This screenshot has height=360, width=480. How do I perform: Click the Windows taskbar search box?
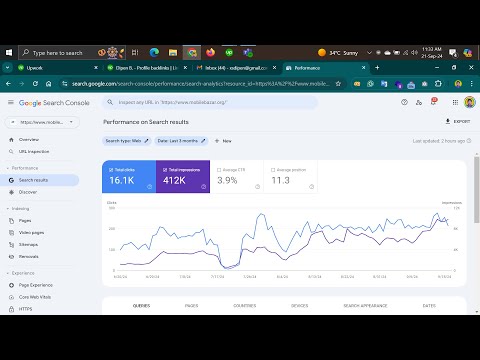click(x=72, y=53)
